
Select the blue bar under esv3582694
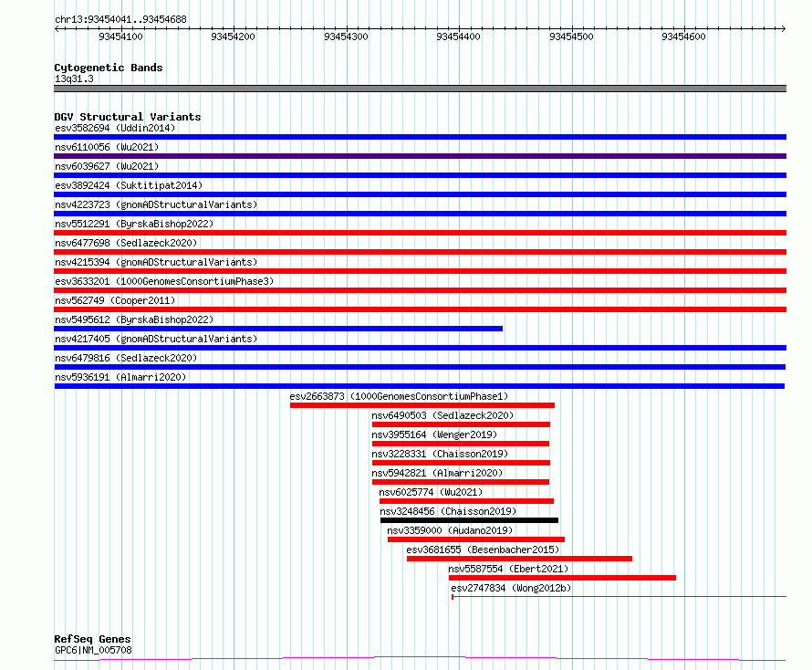coord(420,137)
